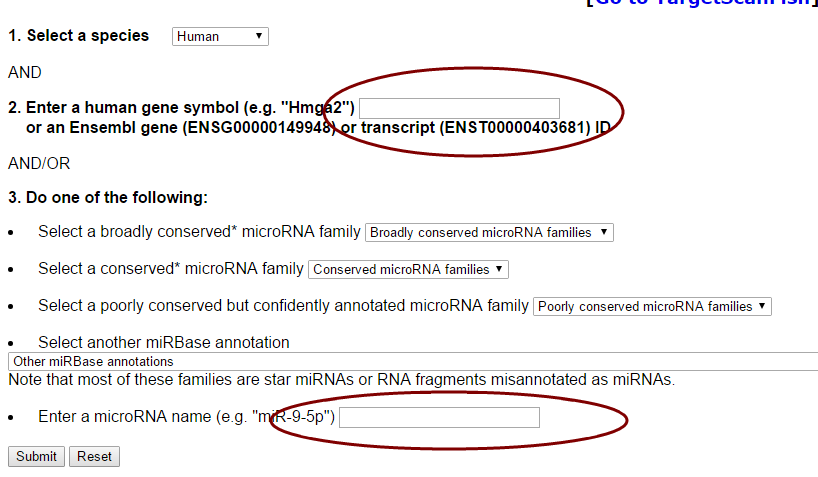Click 'Select a conserved* microRNA family' label
This screenshot has height=477, width=818.
[x=171, y=269]
